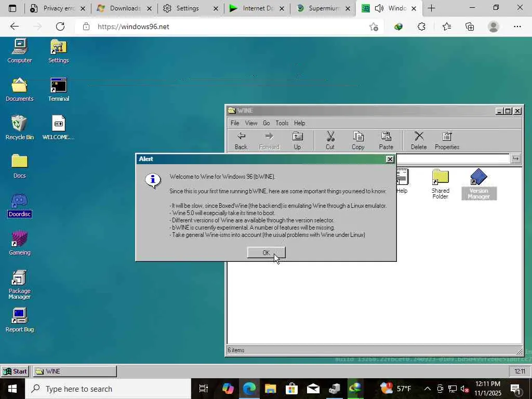The image size is (532, 399).
Task: Switch to the Downloads browser tab
Action: coord(124,8)
